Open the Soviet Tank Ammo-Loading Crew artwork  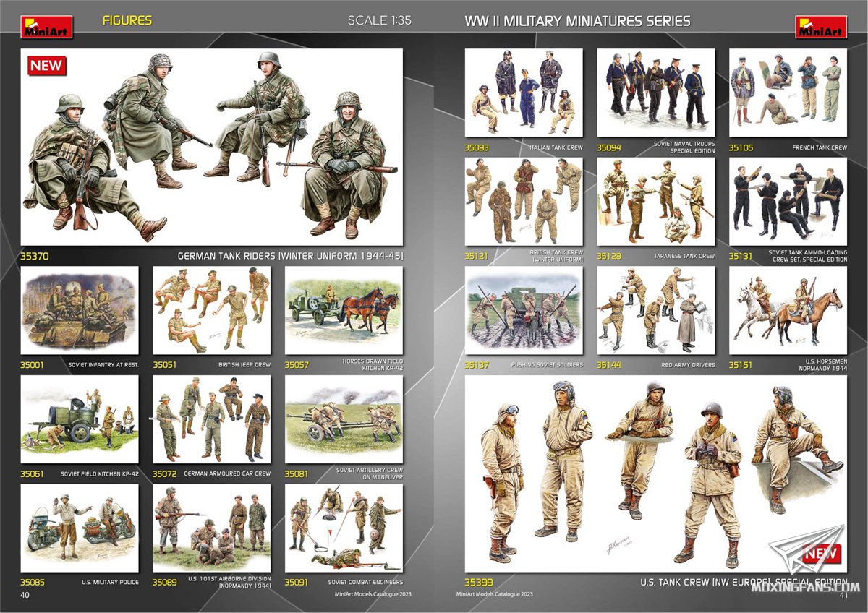click(x=788, y=202)
